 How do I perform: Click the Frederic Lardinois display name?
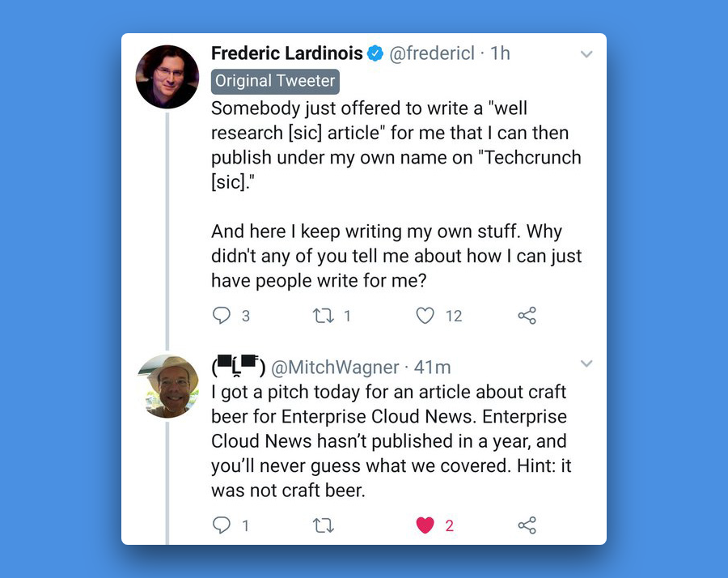point(287,53)
